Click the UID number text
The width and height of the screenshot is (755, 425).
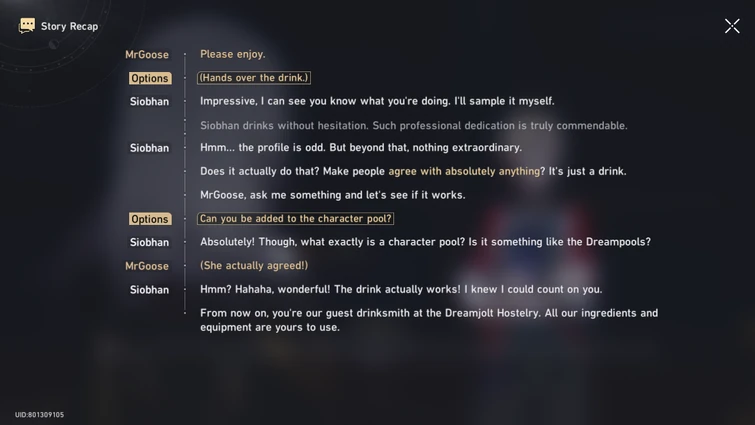coord(39,414)
